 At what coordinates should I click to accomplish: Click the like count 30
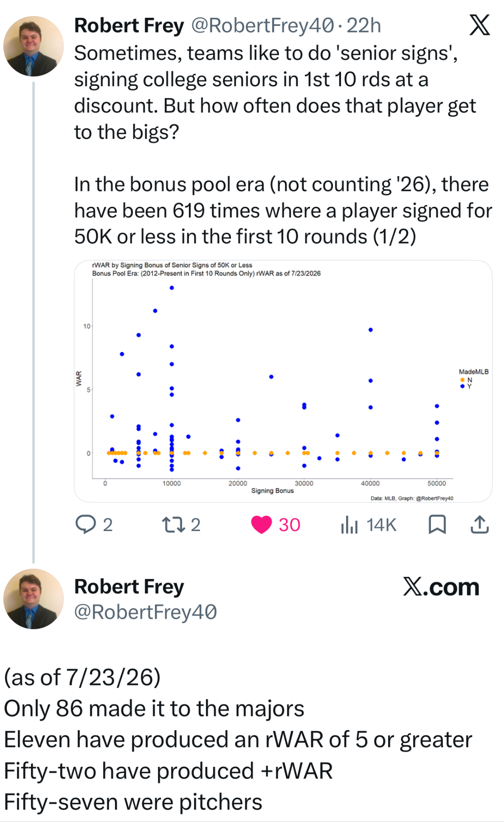click(289, 525)
